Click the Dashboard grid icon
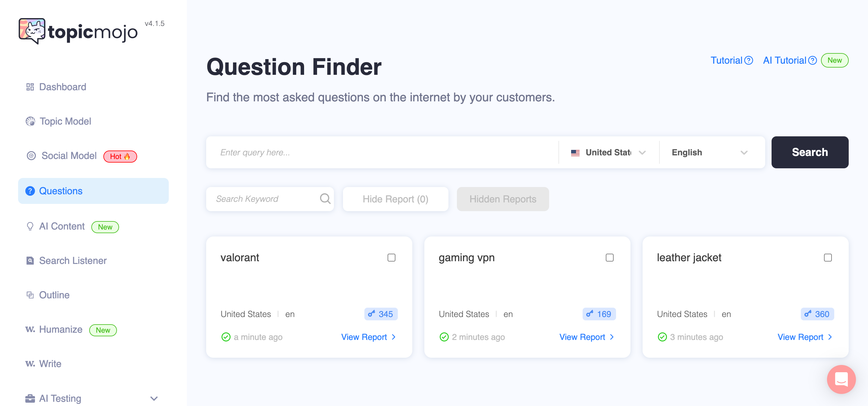This screenshot has height=406, width=868. click(x=30, y=87)
